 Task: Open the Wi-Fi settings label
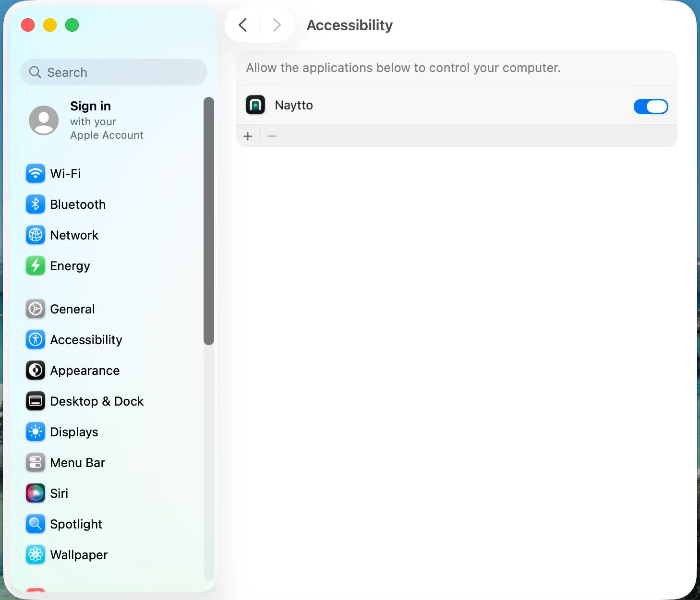tap(65, 174)
